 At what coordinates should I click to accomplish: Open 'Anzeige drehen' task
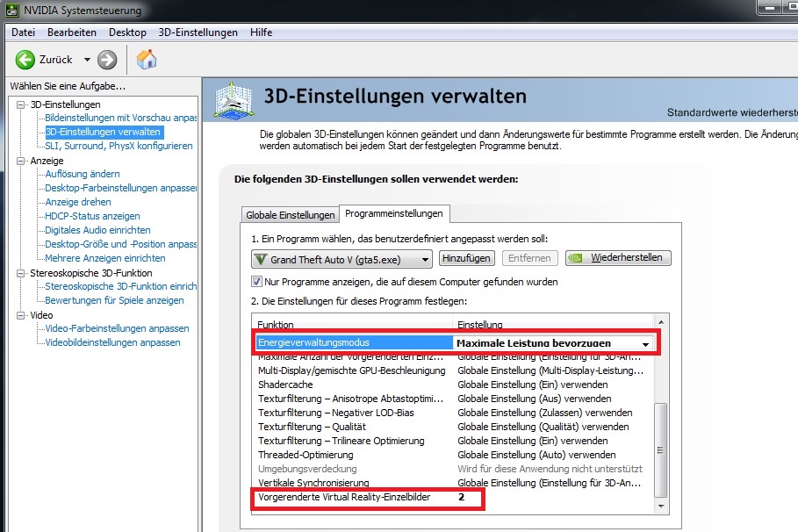(78, 202)
